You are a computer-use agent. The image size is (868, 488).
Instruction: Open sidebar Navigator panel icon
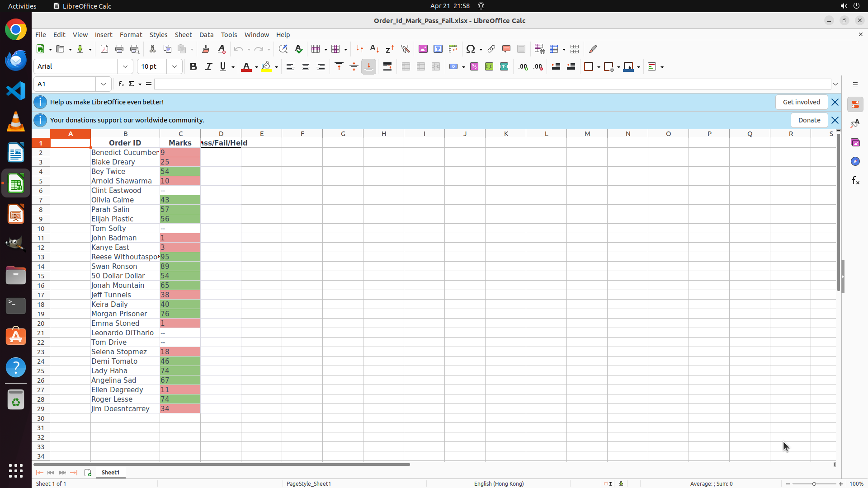coord(855,161)
